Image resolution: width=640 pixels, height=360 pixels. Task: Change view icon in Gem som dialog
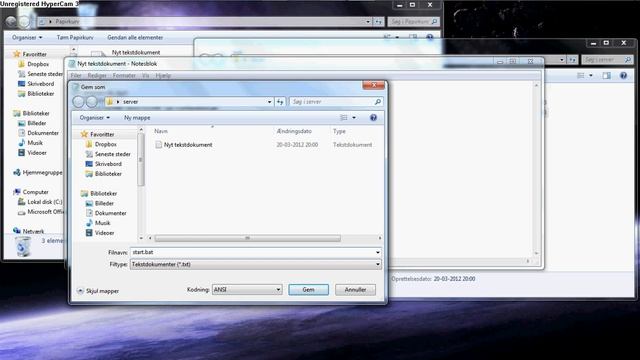[x=344, y=118]
